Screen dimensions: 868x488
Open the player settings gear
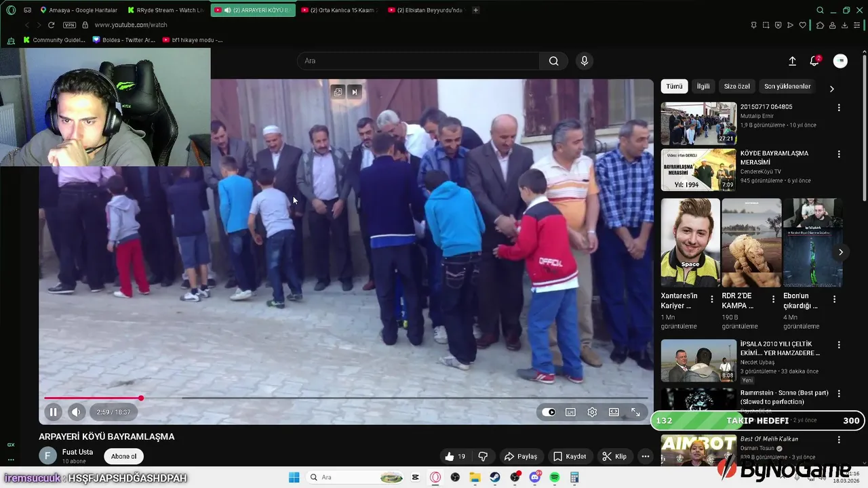pos(592,412)
